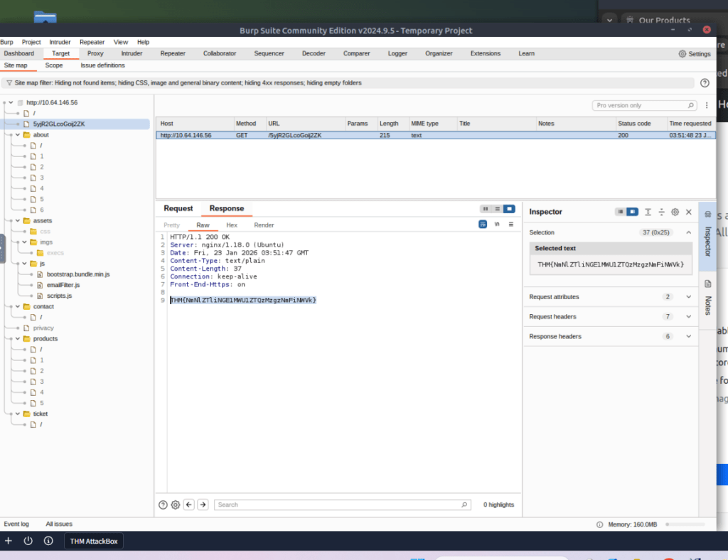Collapse all Inspector sections icon
Screen dimensions: 728x560
[662, 212]
